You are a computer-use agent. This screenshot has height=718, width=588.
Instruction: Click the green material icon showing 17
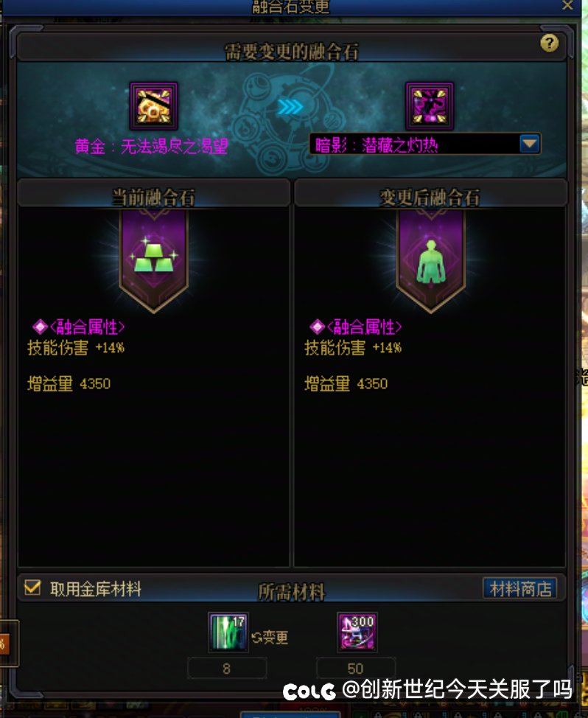[228, 632]
